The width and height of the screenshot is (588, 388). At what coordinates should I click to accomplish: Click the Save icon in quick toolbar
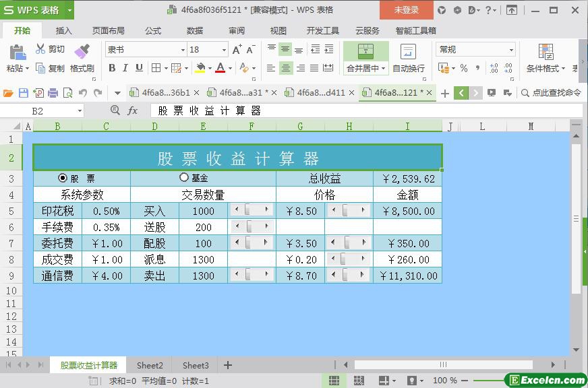point(24,93)
